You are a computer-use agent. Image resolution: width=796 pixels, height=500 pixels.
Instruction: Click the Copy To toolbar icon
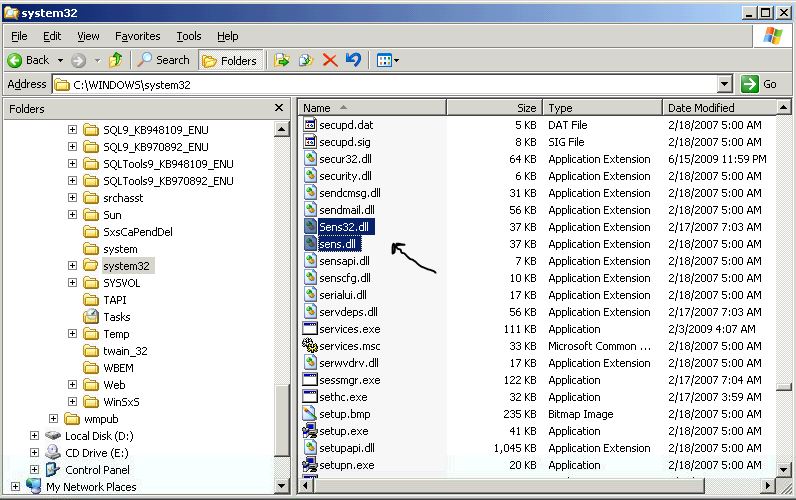(306, 60)
